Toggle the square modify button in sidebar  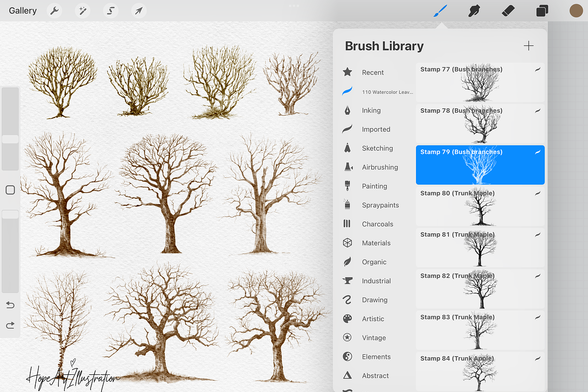pyautogui.click(x=10, y=190)
